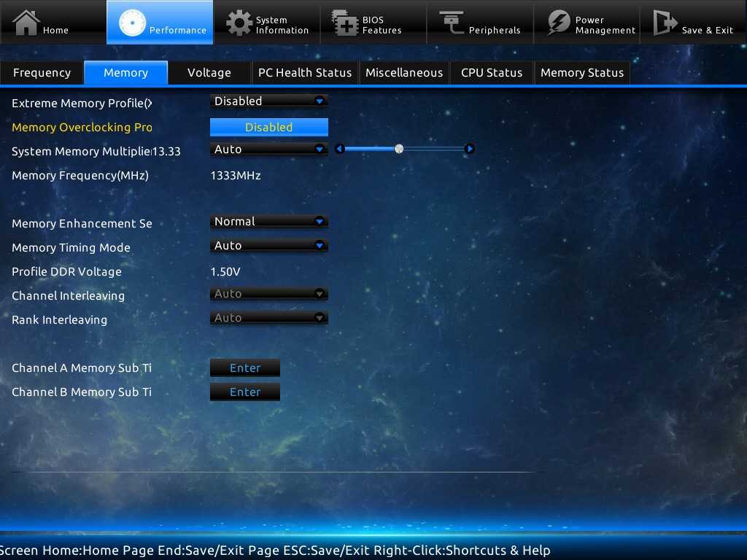
Task: Click slider right arrow to increase multiplier
Action: click(x=470, y=149)
